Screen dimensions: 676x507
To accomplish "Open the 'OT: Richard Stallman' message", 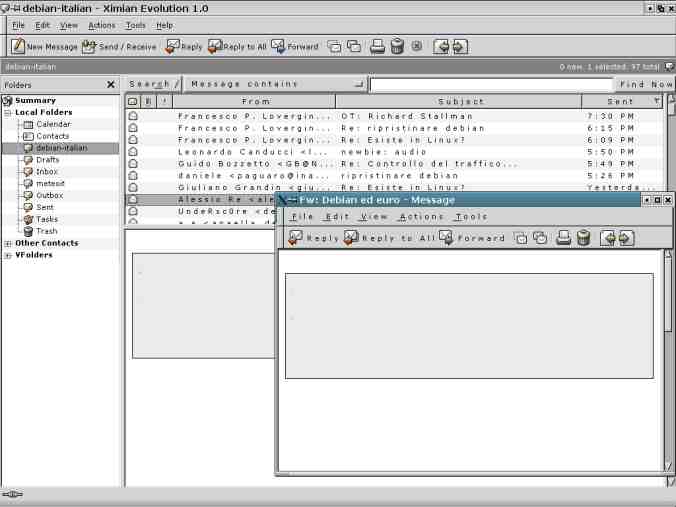I will [x=394, y=116].
